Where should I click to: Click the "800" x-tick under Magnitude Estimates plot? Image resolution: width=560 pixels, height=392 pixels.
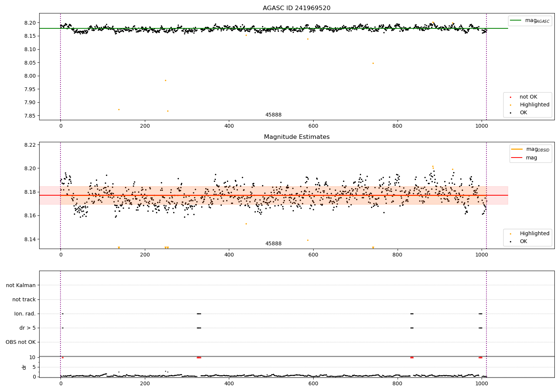pyautogui.click(x=398, y=255)
